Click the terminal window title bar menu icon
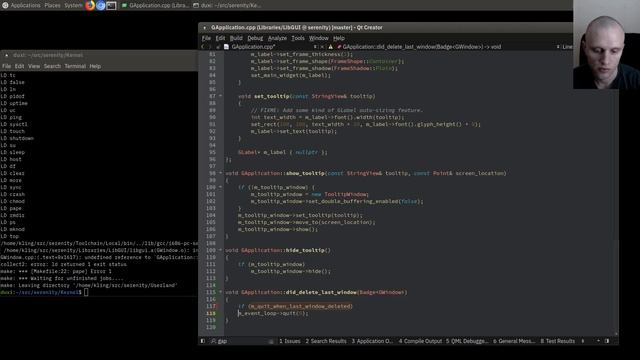 click(x=7, y=55)
